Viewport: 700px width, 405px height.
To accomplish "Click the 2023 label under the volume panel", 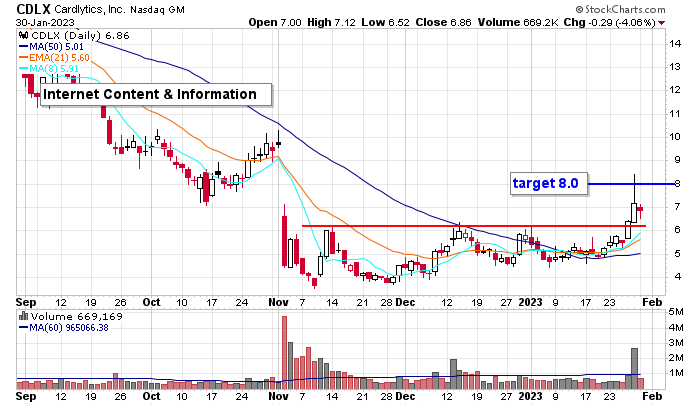I will (530, 396).
